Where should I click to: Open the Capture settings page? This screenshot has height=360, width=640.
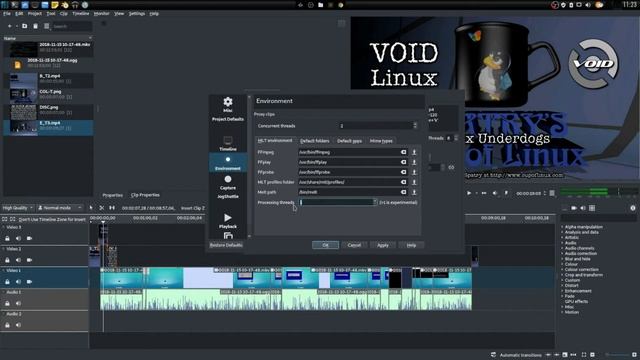pyautogui.click(x=228, y=182)
